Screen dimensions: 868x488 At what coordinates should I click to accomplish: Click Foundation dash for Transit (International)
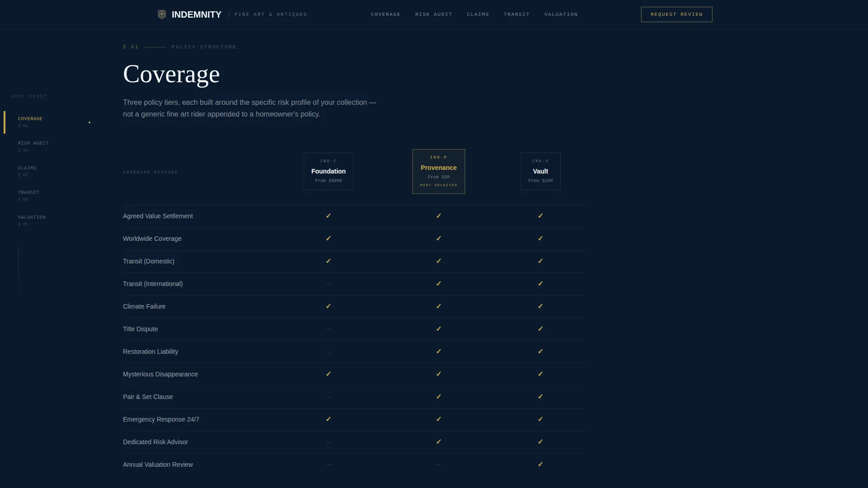click(x=328, y=284)
